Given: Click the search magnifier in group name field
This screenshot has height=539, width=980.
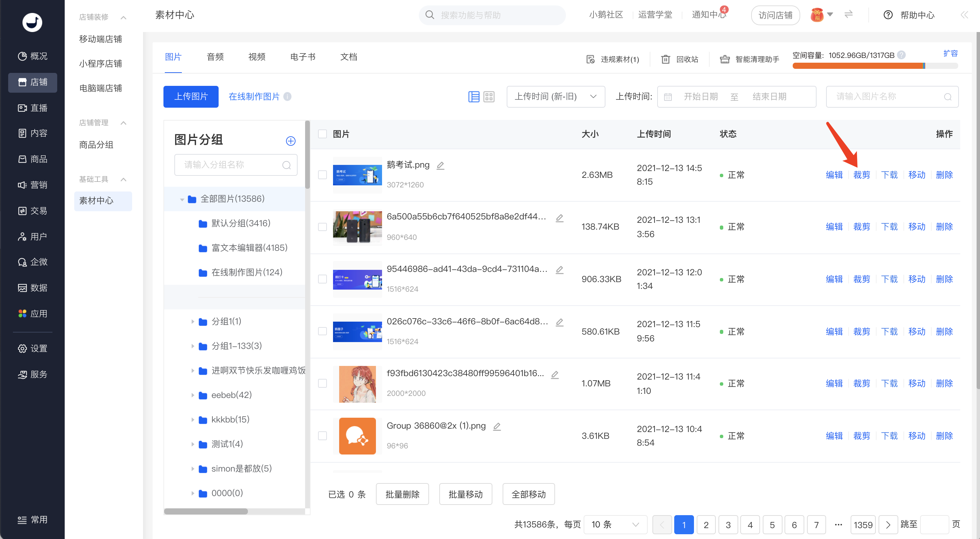Looking at the screenshot, I should click(x=286, y=165).
